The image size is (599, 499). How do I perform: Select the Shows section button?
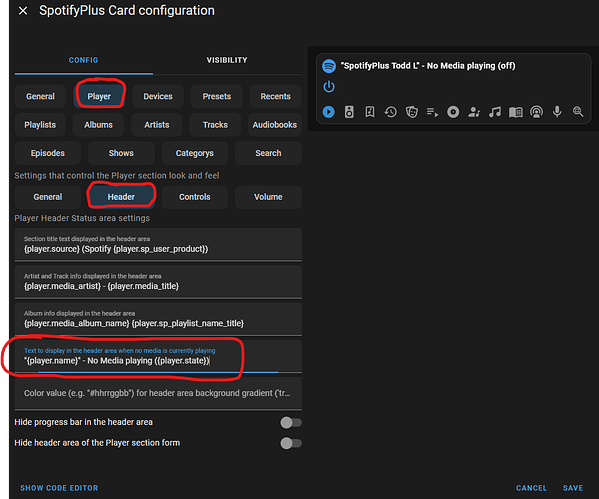[x=121, y=153]
